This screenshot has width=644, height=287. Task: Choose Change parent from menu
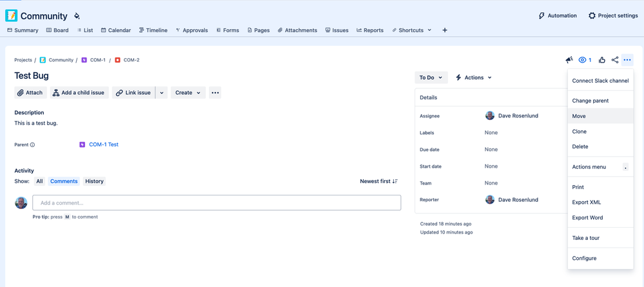600,101
